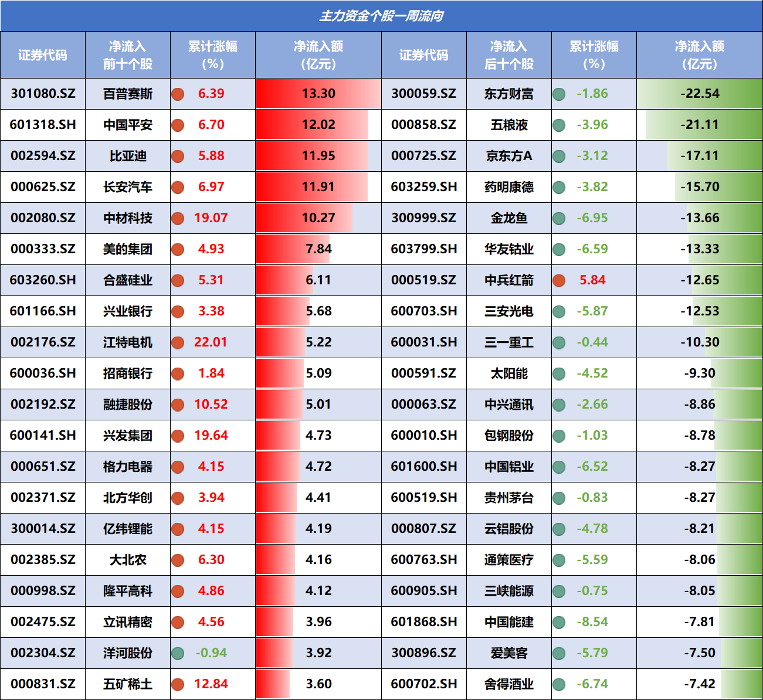The height and width of the screenshot is (700, 763).
Task: Select the 格力电器 name cell
Action: [x=128, y=467]
